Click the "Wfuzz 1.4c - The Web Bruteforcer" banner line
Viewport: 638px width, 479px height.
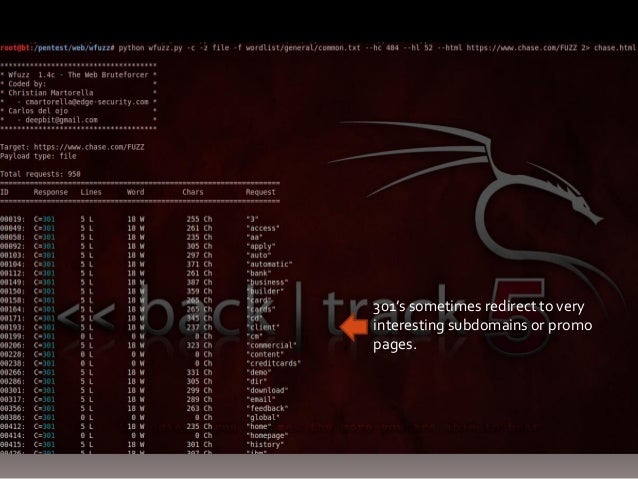point(78,75)
